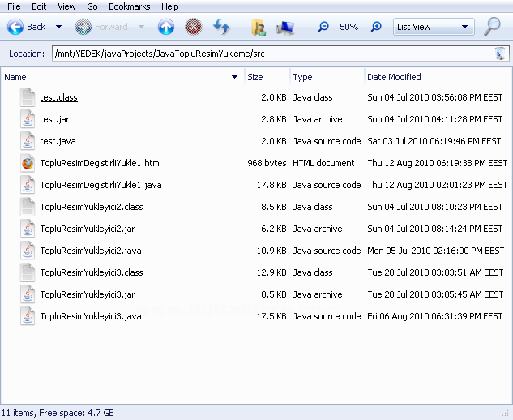Select TopluResimYukleyici2.jar file name
The image size is (513, 420).
88,229
